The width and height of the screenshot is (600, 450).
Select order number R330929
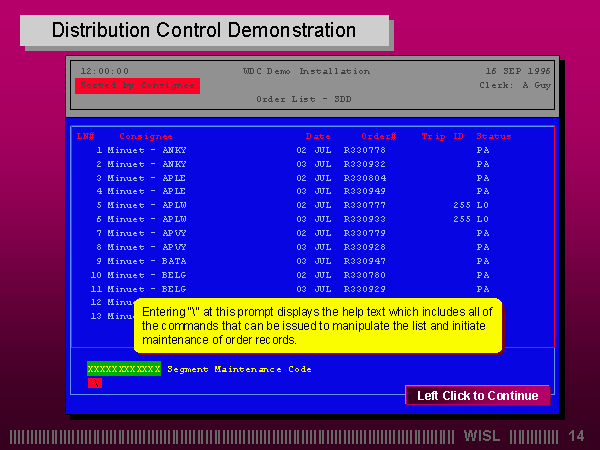pos(365,289)
